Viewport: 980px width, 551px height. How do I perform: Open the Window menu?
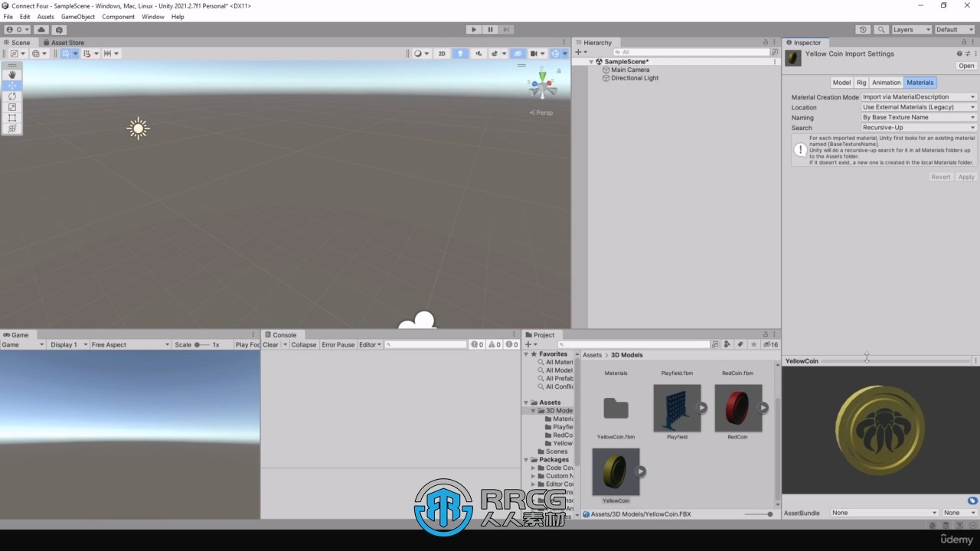pyautogui.click(x=153, y=17)
